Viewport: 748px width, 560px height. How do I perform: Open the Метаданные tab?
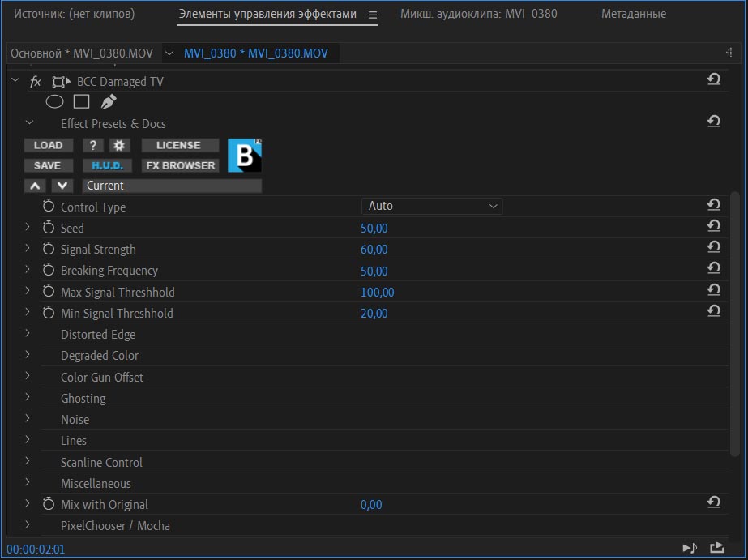pyautogui.click(x=634, y=15)
